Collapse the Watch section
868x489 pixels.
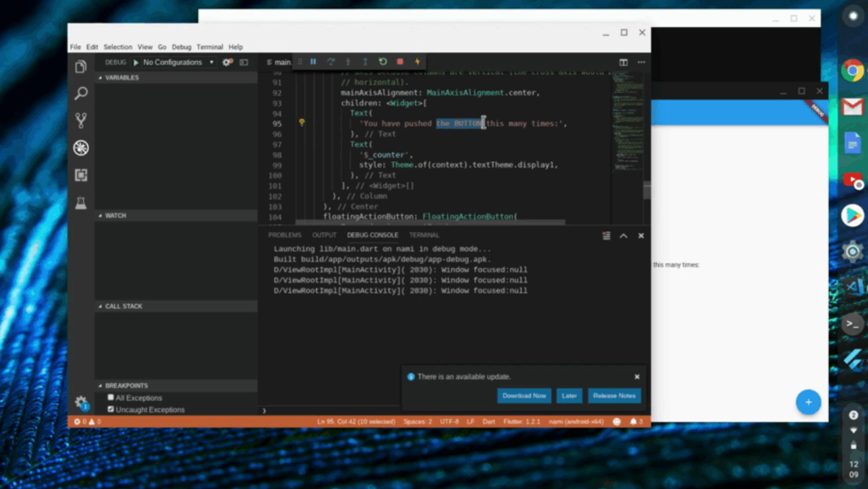(116, 216)
